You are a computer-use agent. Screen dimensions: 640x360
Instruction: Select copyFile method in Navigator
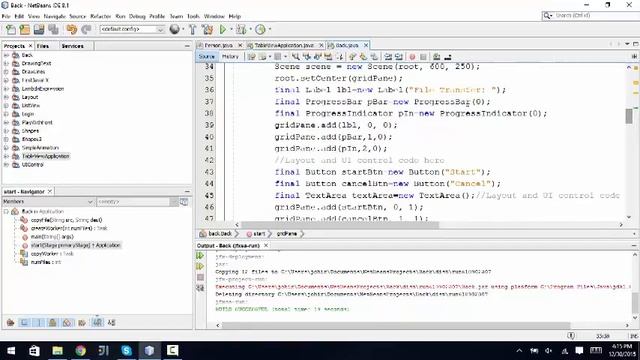point(67,220)
